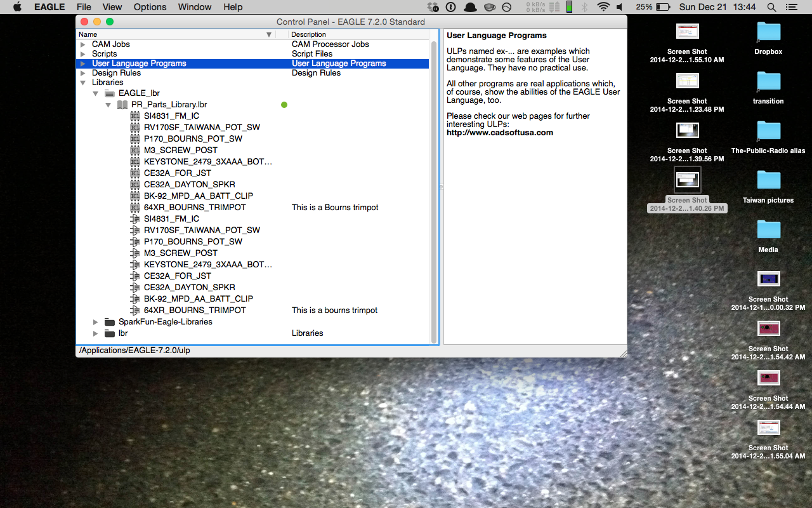
Task: Expand the Scripts tree node
Action: coord(82,54)
